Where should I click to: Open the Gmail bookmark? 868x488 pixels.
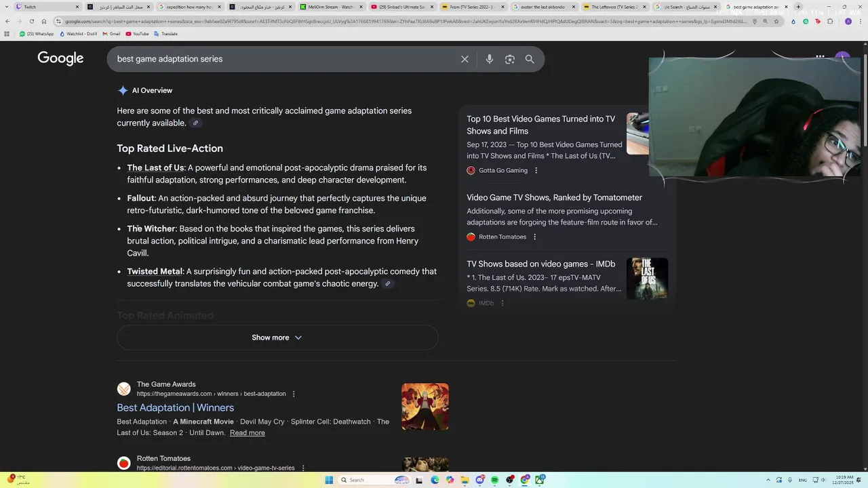pos(110,34)
